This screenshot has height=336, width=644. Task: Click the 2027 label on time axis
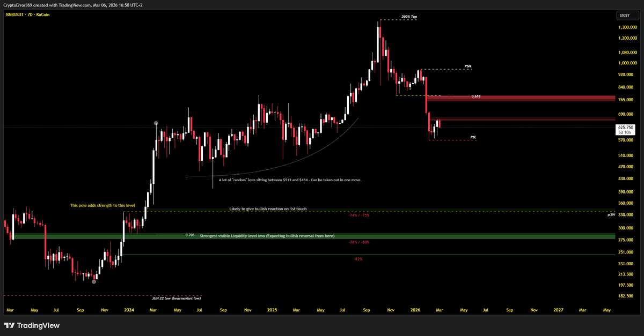559,310
